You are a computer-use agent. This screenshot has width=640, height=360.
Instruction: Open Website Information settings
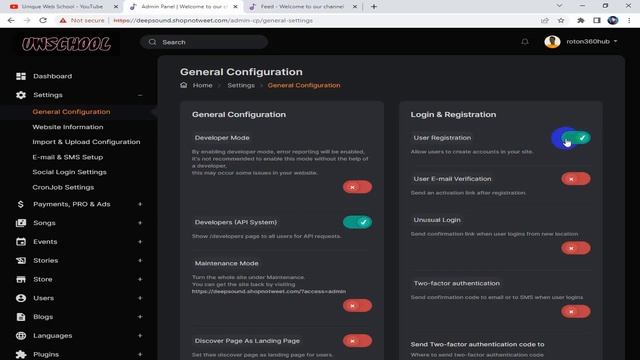click(x=68, y=127)
